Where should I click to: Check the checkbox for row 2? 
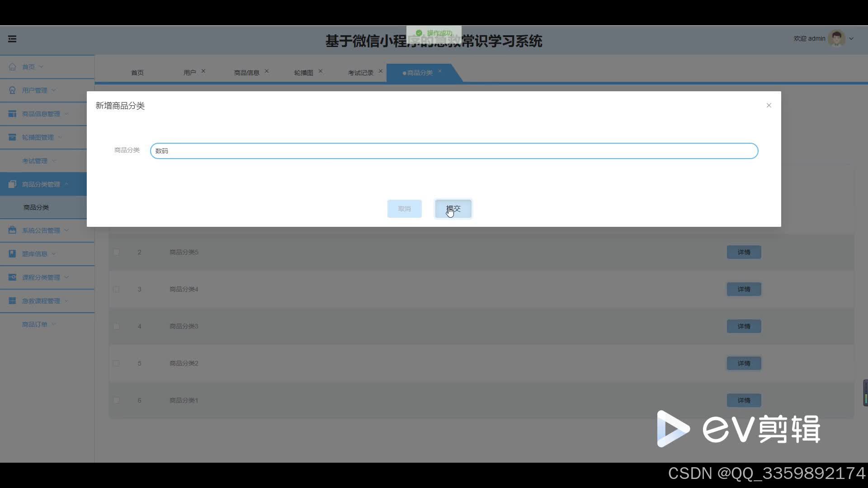coord(117,252)
